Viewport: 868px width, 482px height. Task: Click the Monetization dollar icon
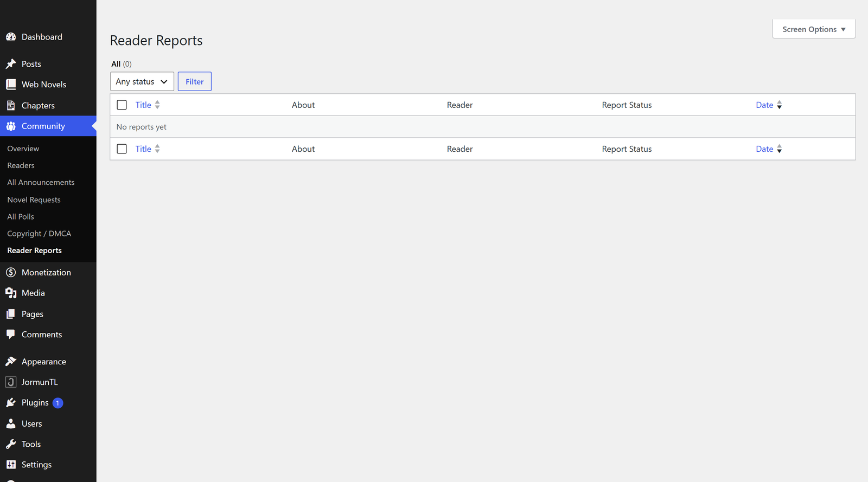click(x=11, y=272)
